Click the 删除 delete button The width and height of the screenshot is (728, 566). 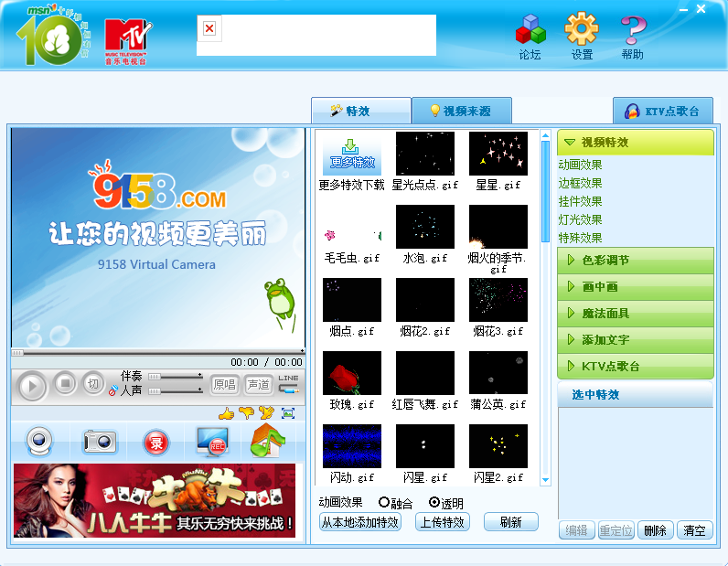click(x=655, y=530)
